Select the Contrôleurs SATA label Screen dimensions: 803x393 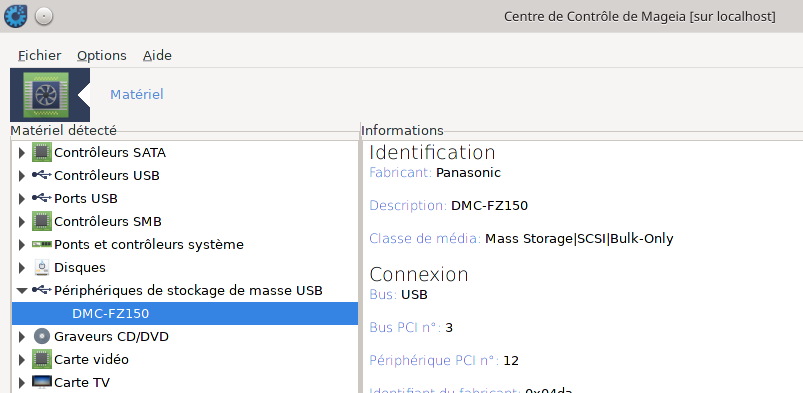click(x=110, y=153)
